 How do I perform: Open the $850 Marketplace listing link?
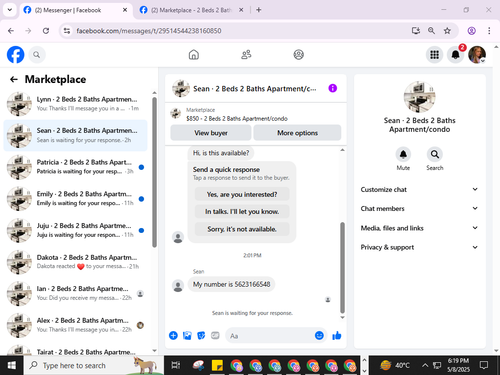coord(237,118)
